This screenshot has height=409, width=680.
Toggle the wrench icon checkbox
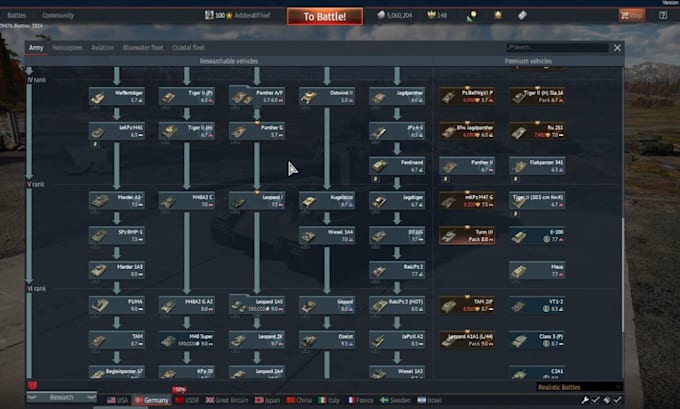pos(595,399)
